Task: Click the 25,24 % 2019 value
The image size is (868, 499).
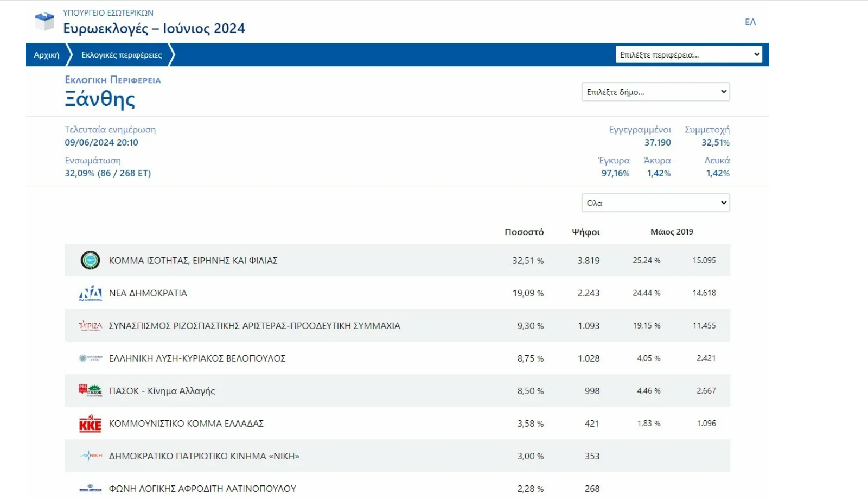Action: coord(647,261)
